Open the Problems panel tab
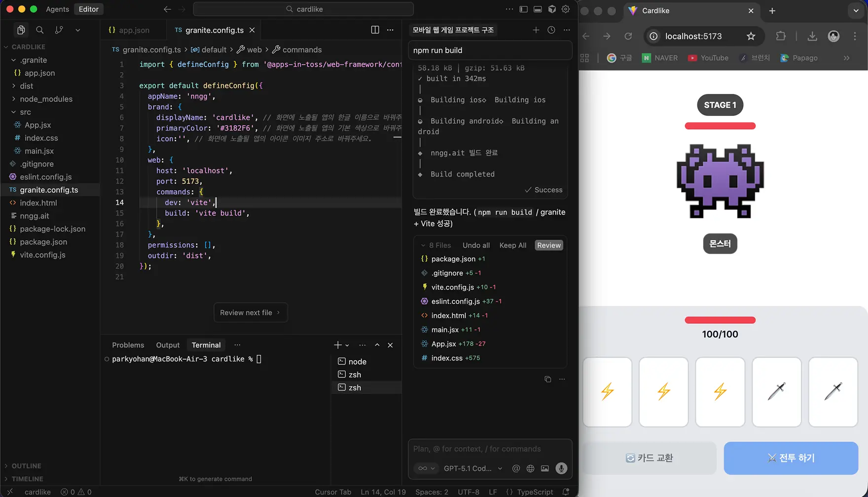This screenshot has width=868, height=497. click(x=128, y=345)
